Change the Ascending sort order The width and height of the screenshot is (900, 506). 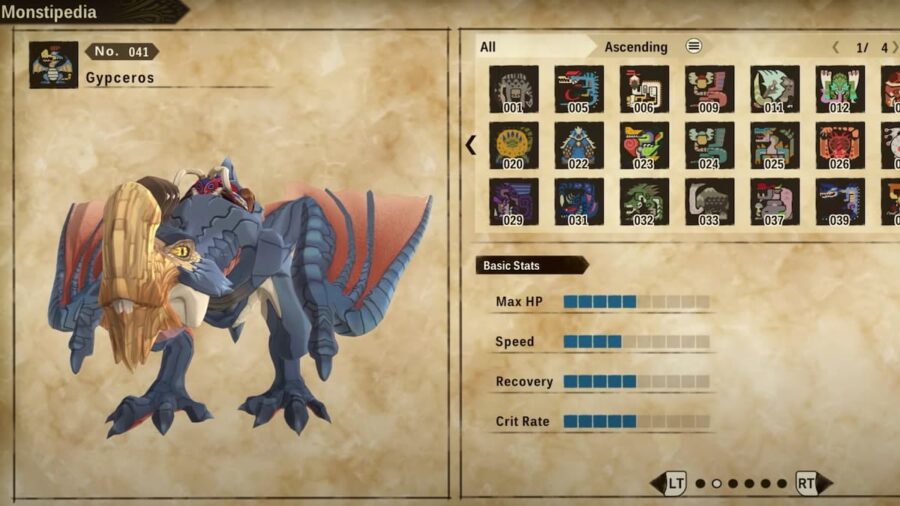coord(635,47)
